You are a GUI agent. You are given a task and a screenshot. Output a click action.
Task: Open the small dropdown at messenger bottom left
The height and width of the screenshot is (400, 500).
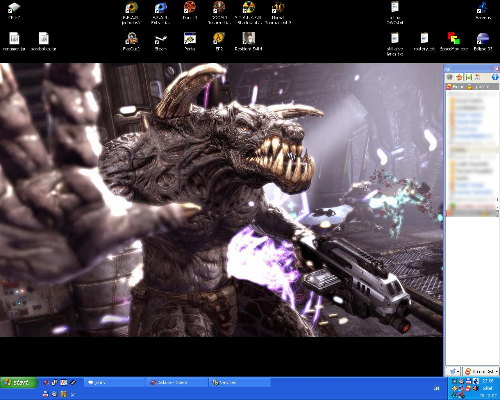pos(454,371)
